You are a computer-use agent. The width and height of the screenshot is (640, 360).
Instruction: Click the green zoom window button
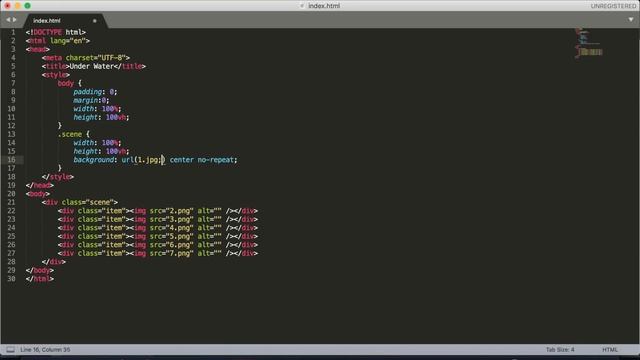[27, 6]
